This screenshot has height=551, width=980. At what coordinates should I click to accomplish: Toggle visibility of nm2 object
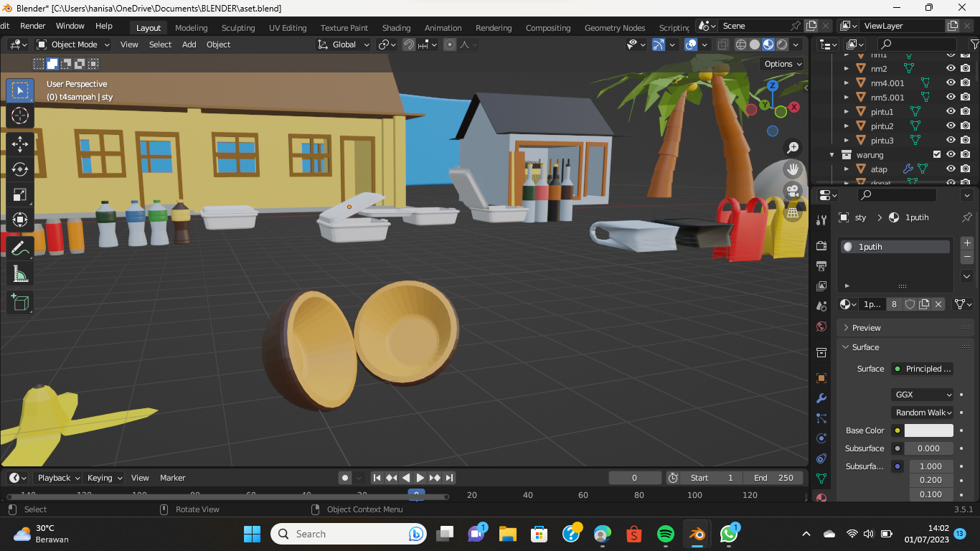[951, 69]
